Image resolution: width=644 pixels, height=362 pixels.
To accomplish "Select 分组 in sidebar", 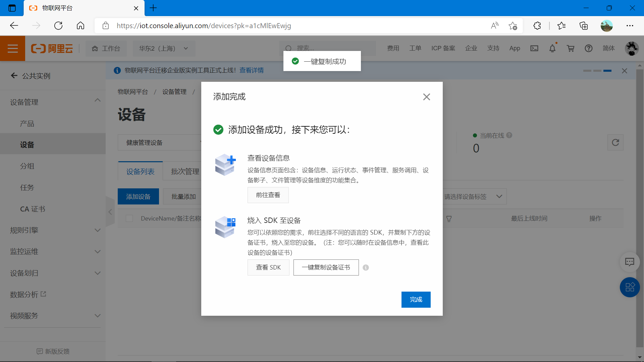I will pyautogui.click(x=27, y=166).
